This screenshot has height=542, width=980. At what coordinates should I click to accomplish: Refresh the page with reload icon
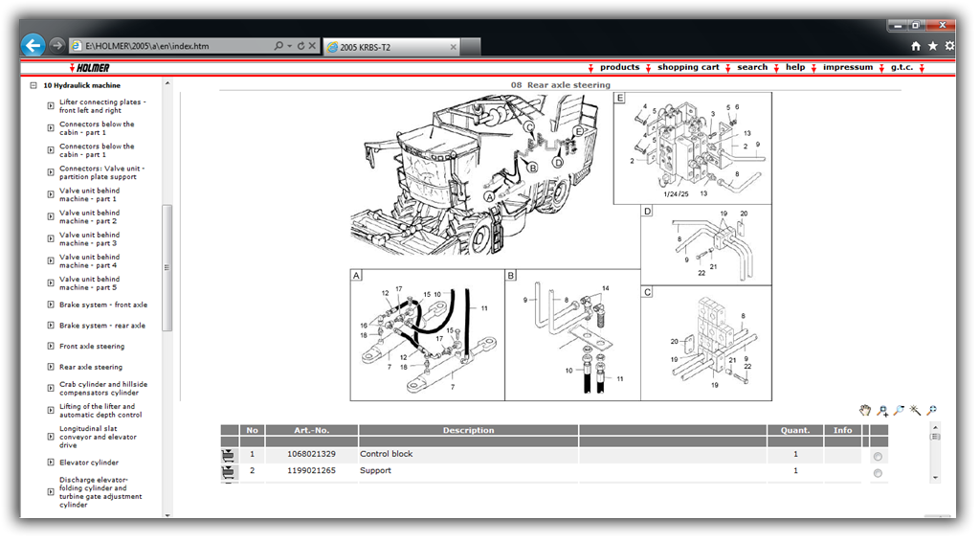[301, 46]
